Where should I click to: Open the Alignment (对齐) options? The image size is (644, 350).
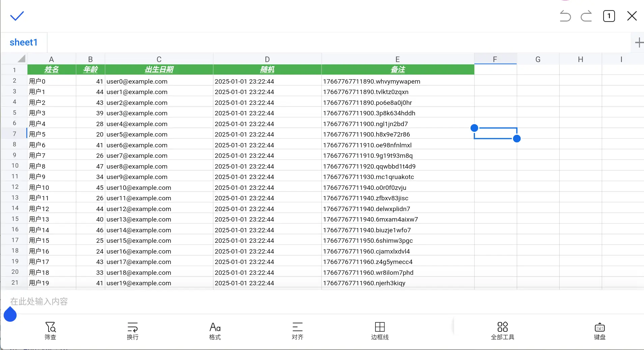point(297,330)
